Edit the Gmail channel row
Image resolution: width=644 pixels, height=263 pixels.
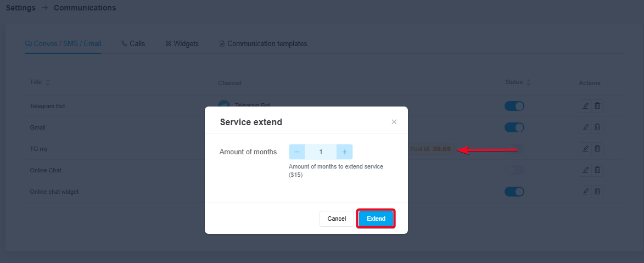pos(585,127)
